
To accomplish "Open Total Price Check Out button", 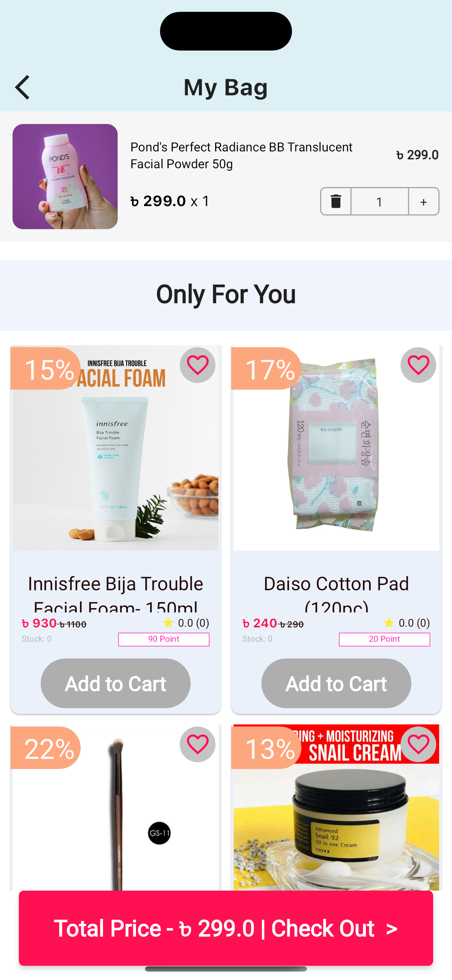I will click(x=226, y=928).
